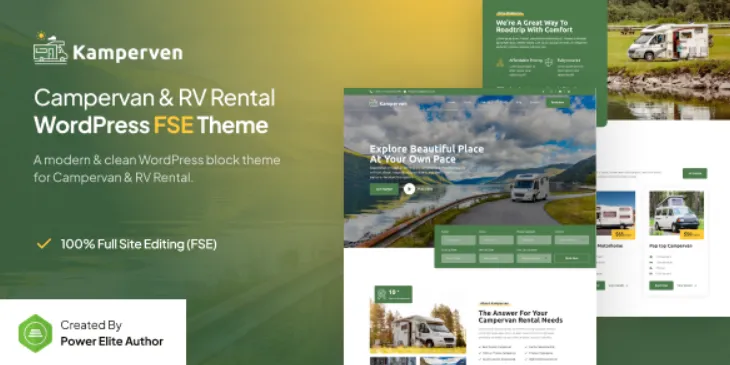Click View details link on Pop top Campervan card

pyautogui.click(x=687, y=285)
